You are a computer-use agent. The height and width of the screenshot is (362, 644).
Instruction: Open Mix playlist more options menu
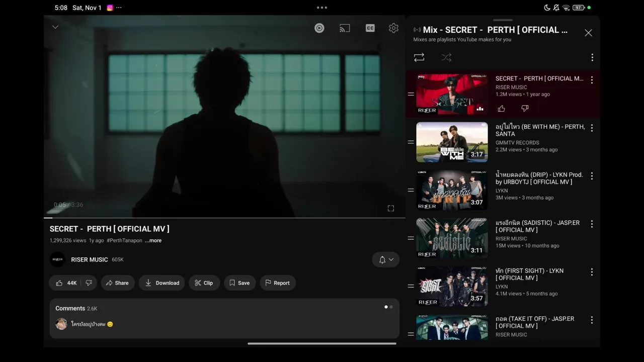tap(592, 58)
